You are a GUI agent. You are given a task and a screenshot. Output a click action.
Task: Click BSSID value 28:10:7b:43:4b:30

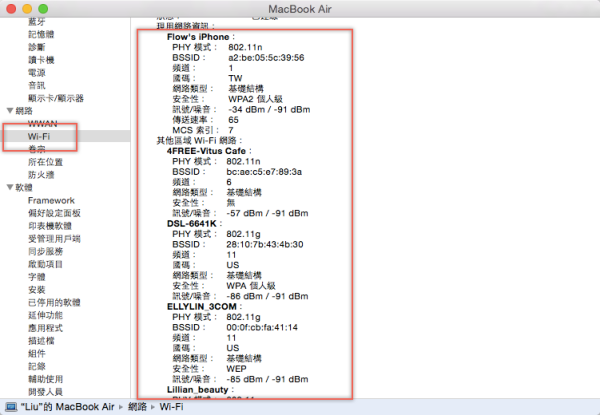[x=265, y=244]
